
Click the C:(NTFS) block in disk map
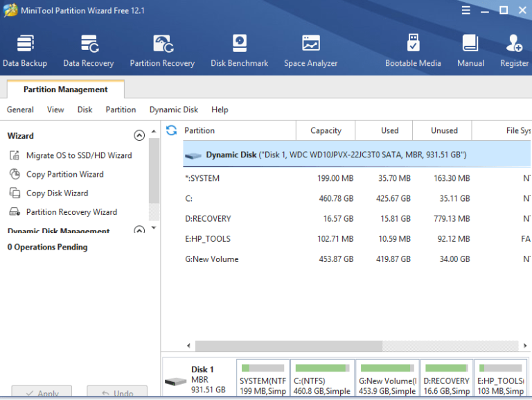tap(322, 379)
